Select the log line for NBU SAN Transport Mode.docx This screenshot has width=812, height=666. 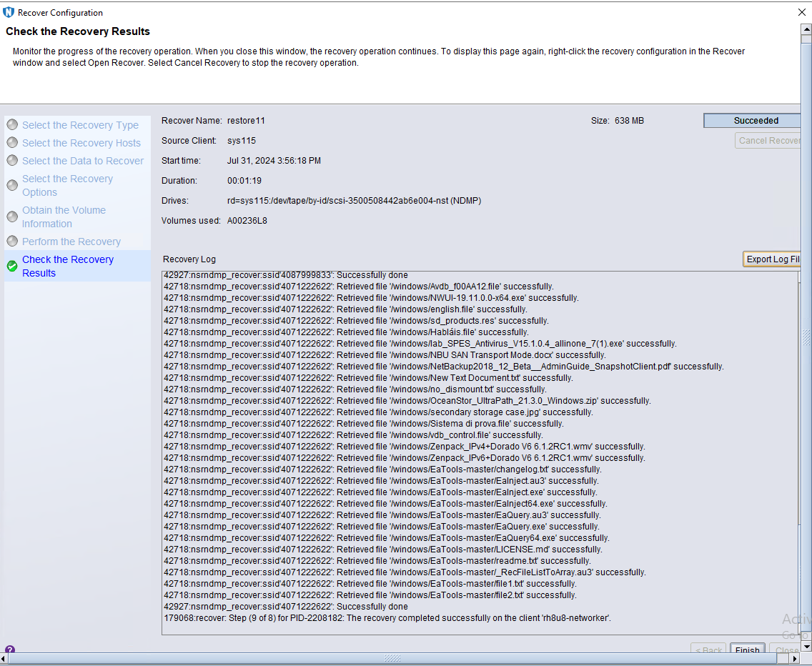point(385,354)
